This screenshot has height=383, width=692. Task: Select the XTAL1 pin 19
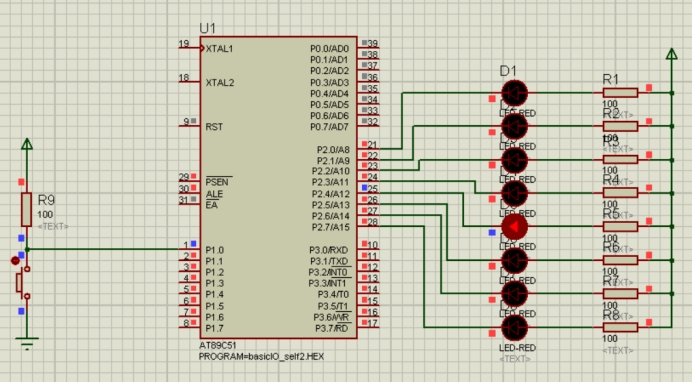[189, 47]
